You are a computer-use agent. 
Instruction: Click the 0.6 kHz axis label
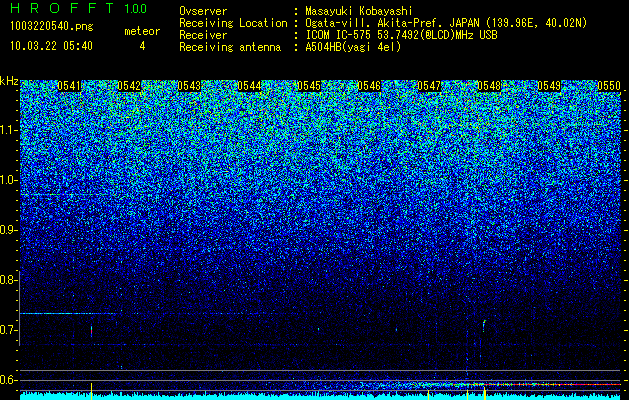(8, 380)
